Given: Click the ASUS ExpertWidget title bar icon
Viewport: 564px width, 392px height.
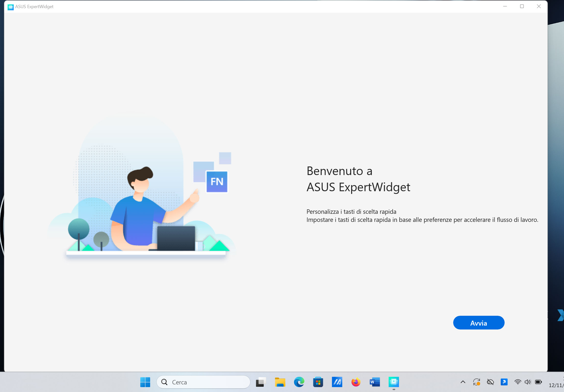Looking at the screenshot, I should click(11, 7).
